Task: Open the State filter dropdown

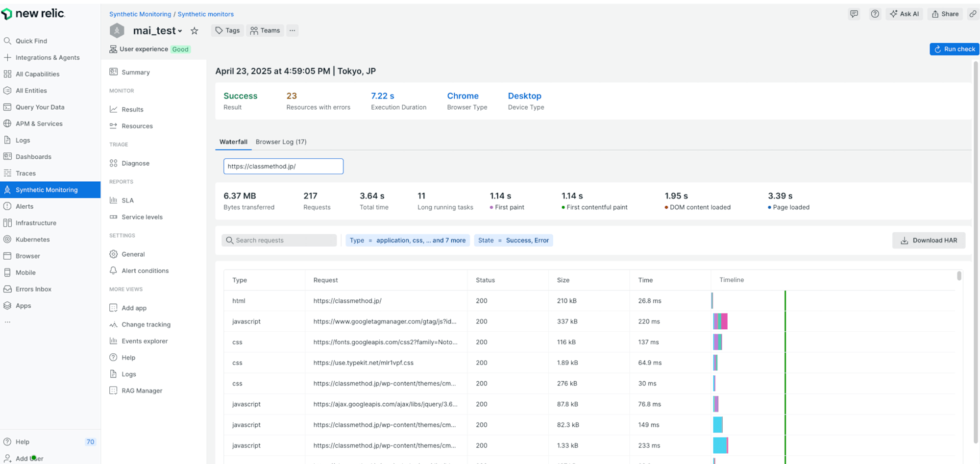Action: pos(513,240)
